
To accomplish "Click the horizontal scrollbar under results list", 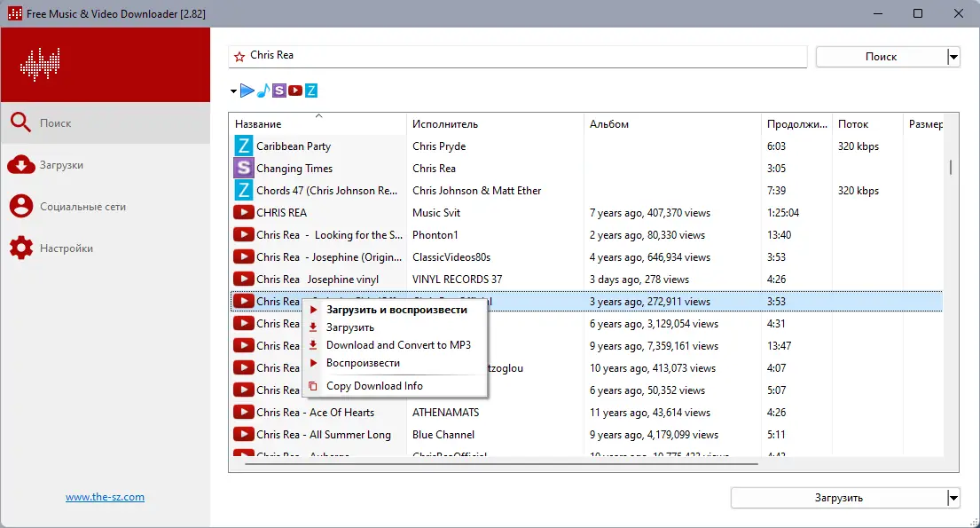I will (x=501, y=464).
